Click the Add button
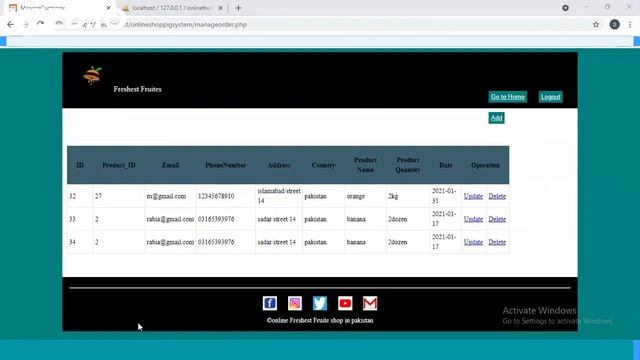 point(496,118)
